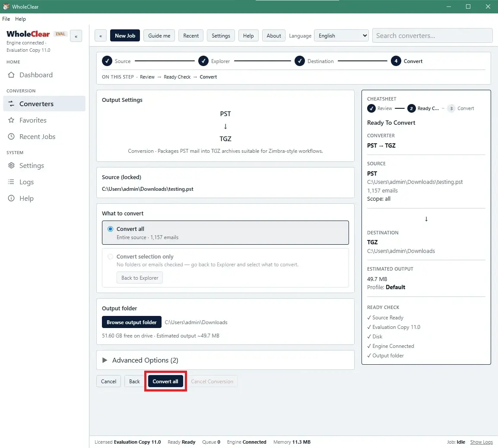The width and height of the screenshot is (498, 448).
Task: Click the Disk ready check item
Action: pos(375,337)
